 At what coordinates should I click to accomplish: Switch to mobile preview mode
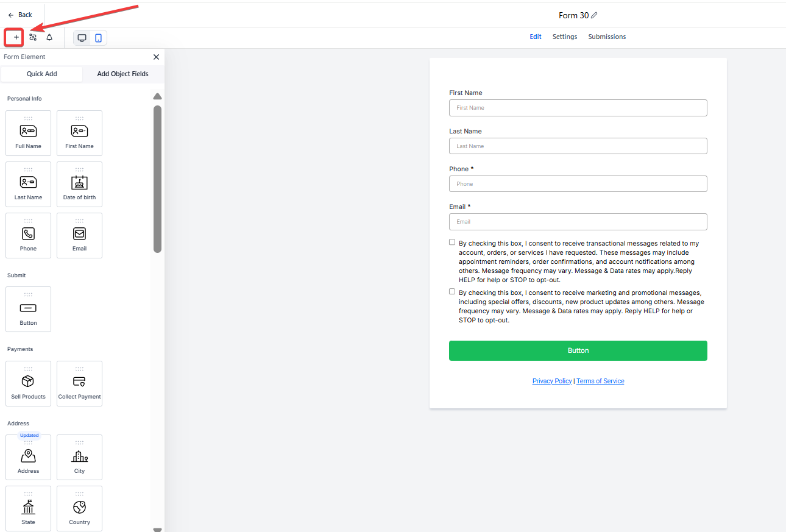pos(98,38)
